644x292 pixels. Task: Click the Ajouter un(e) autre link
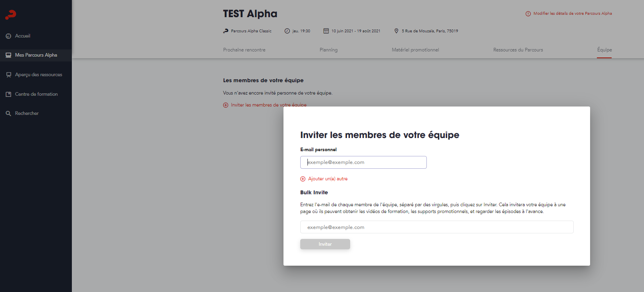point(328,179)
